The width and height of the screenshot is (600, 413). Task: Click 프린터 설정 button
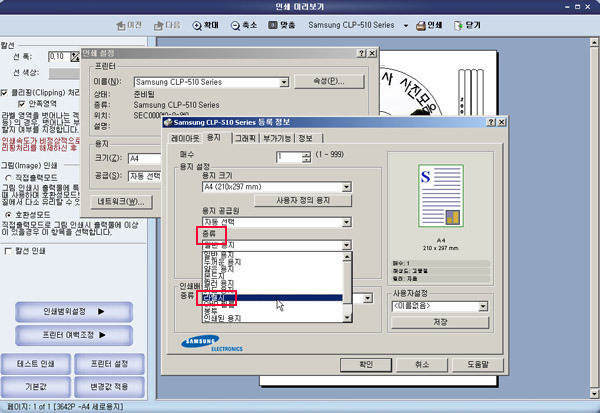point(109,364)
